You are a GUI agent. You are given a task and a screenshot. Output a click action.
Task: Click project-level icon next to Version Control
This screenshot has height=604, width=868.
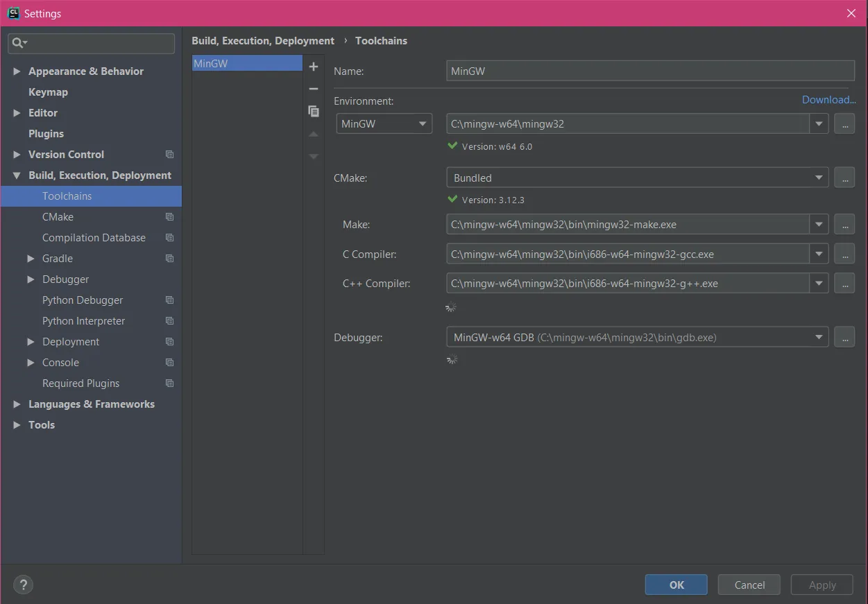click(x=170, y=155)
